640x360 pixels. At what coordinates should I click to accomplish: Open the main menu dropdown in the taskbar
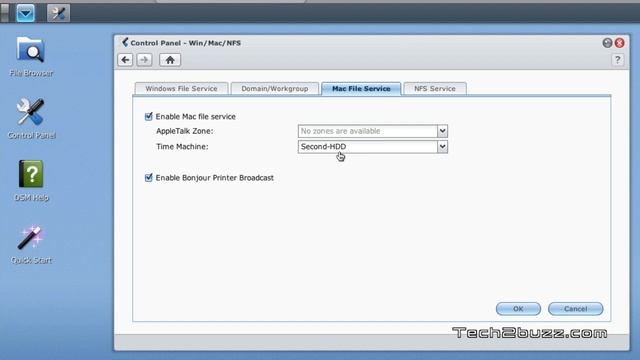pos(25,13)
